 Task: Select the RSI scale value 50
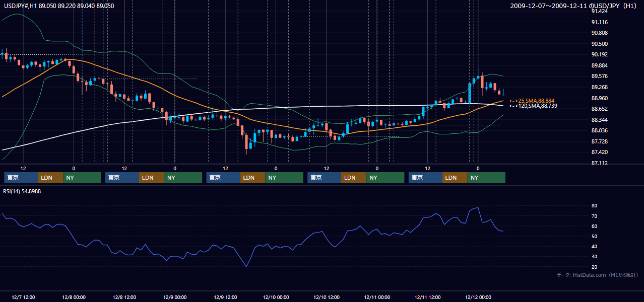(x=594, y=236)
